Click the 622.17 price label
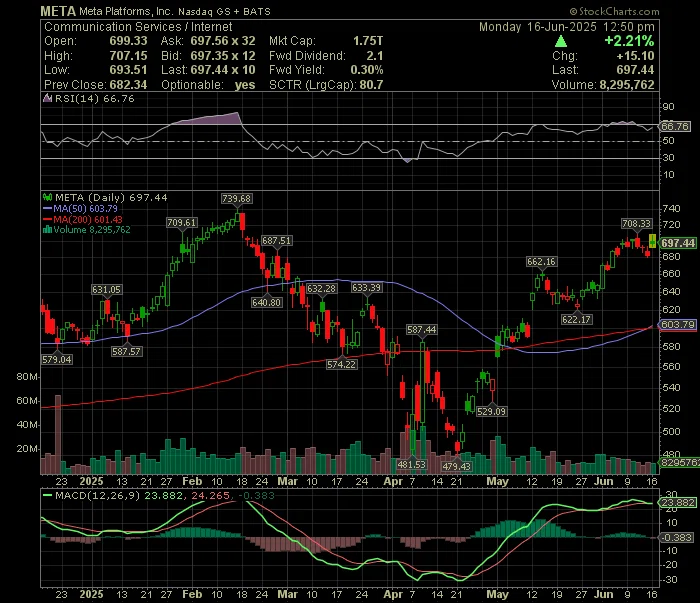Image resolution: width=700 pixels, height=603 pixels. pos(576,319)
